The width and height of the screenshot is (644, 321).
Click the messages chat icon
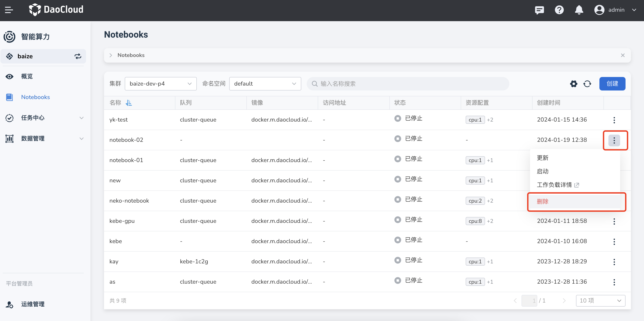coord(539,10)
